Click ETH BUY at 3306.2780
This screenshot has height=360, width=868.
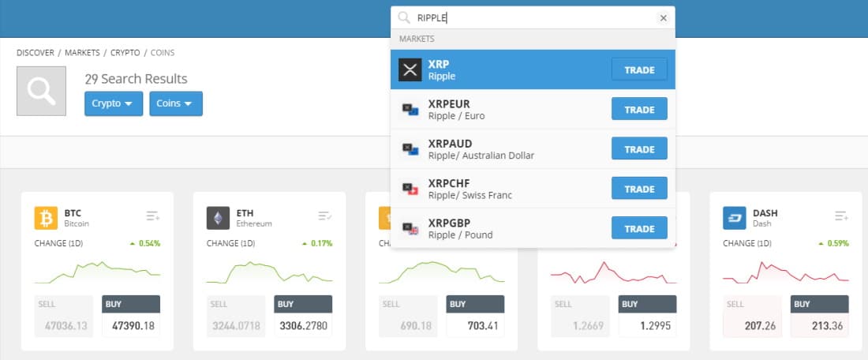tap(303, 317)
